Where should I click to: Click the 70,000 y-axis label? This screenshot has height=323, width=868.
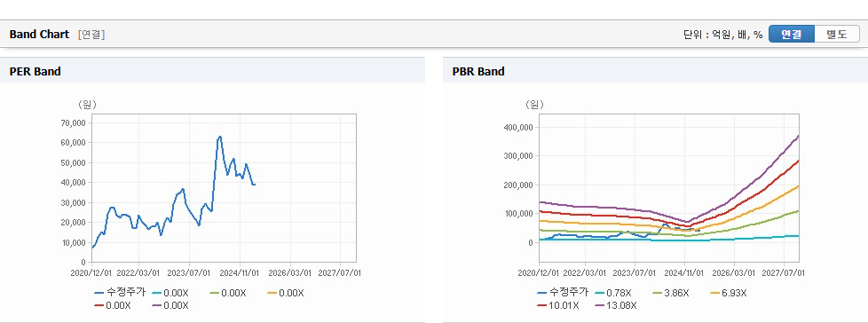click(73, 122)
